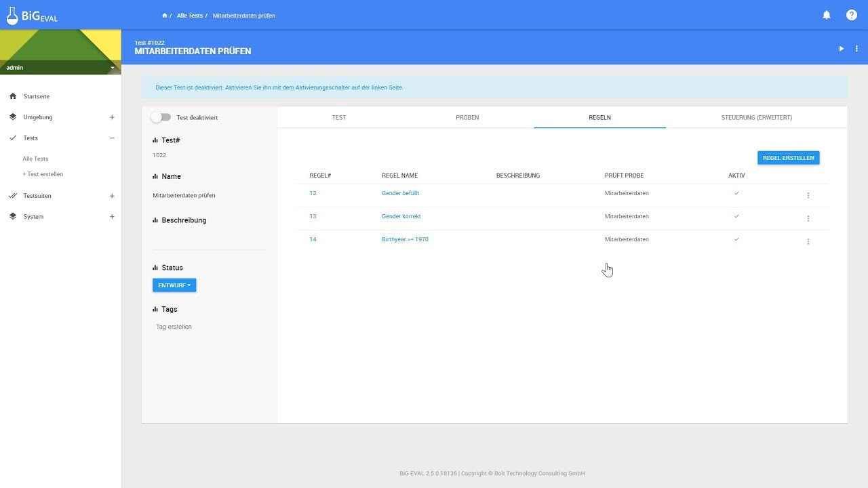Screen dimensions: 868x488
Task: Click + Test erstellen in sidebar
Action: [x=43, y=174]
